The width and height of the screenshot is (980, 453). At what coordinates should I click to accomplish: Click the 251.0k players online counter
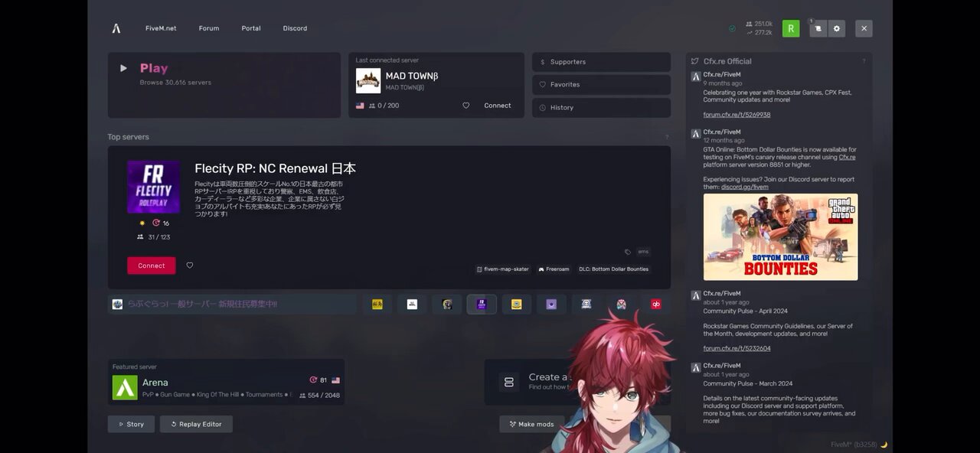coord(759,24)
